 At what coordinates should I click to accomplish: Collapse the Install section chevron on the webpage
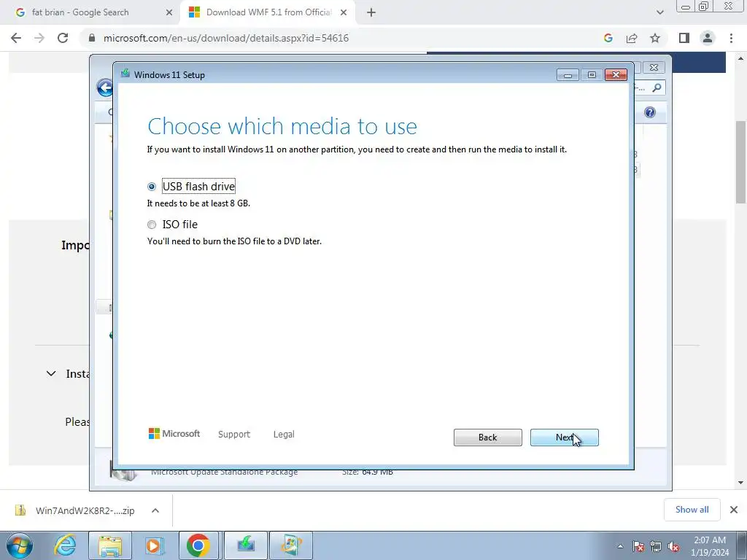point(51,374)
